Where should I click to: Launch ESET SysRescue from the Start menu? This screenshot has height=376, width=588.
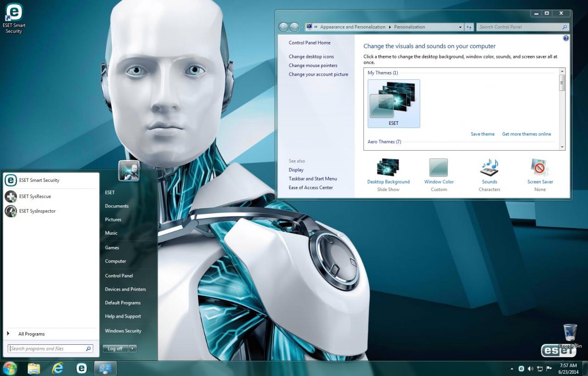pos(51,196)
